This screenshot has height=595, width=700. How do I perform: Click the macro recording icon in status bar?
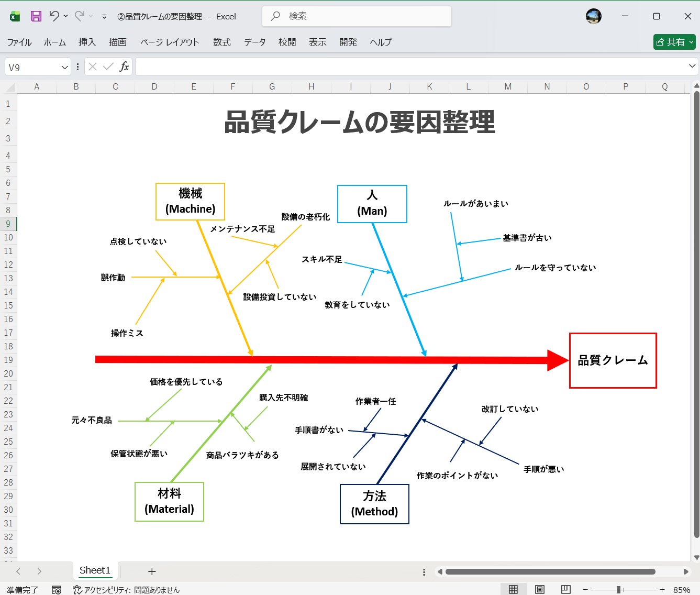coord(56,589)
